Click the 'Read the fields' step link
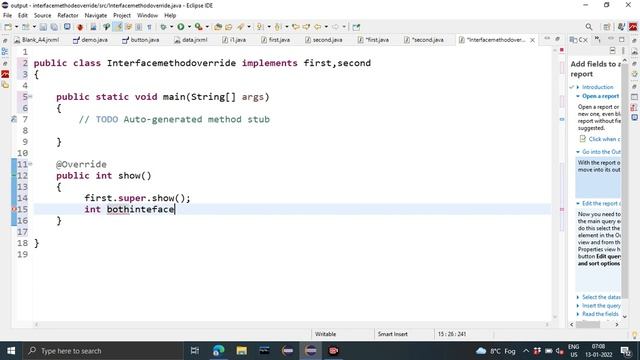The image size is (640, 360). pyautogui.click(x=600, y=314)
